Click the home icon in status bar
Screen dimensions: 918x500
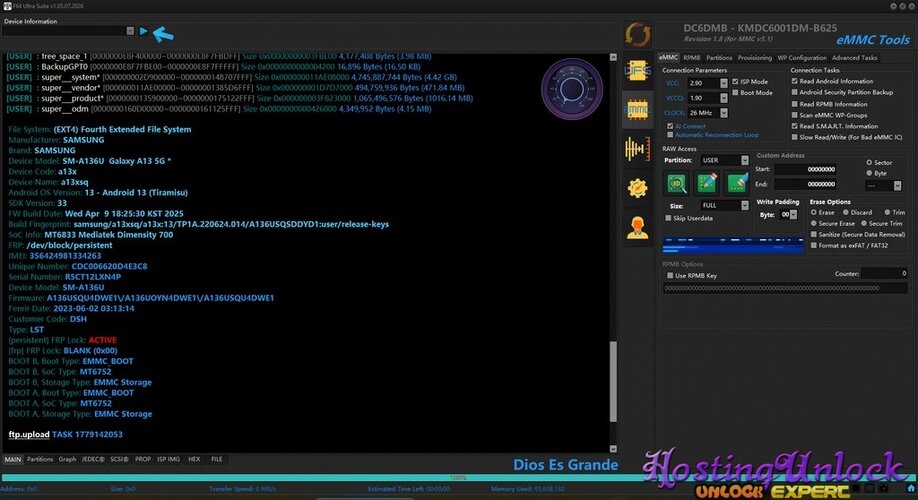(910, 488)
